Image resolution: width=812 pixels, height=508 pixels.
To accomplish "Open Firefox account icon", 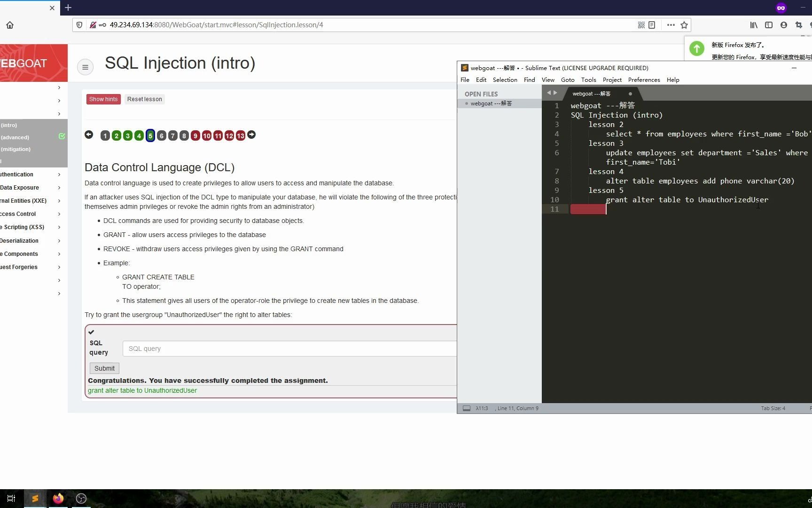I will pyautogui.click(x=784, y=25).
